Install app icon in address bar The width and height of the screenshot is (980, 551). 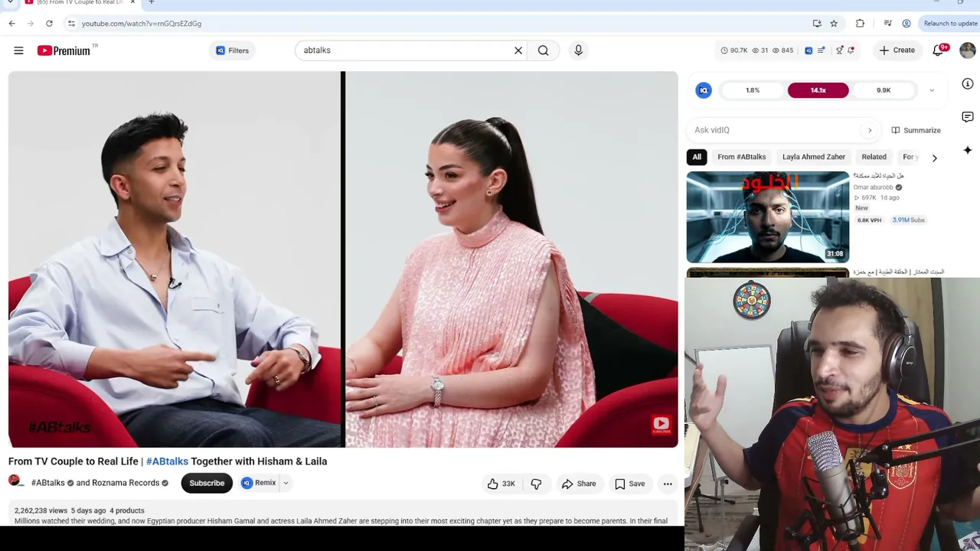pos(817,24)
